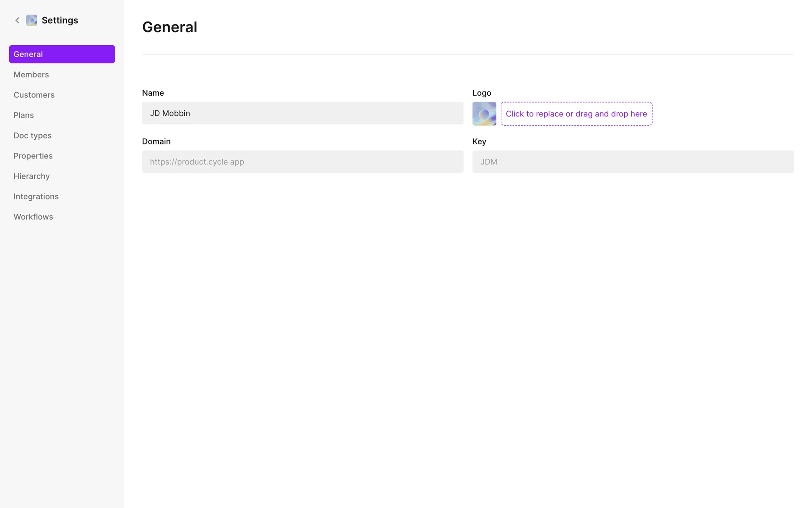This screenshot has width=812, height=508.
Task: Click the back arrow next to Settings
Action: click(17, 20)
